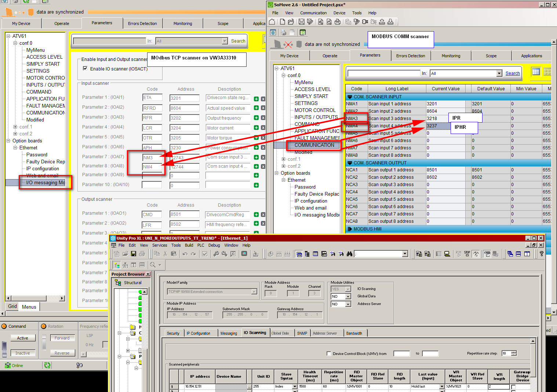Click the Structural view icon in Project Browser
The height and width of the screenshot is (392, 557).
click(118, 283)
